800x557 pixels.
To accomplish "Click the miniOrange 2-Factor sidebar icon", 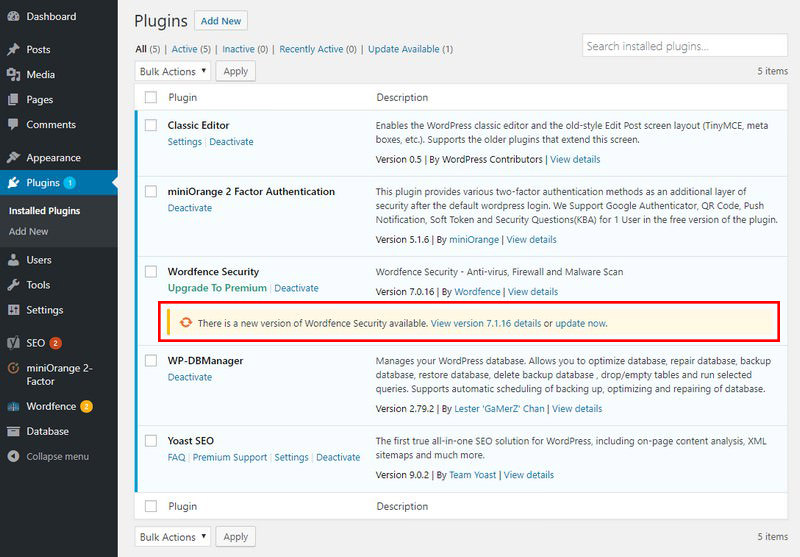I will (13, 368).
